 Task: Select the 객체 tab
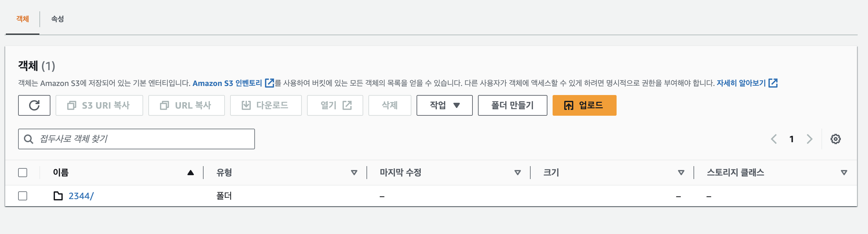click(x=23, y=19)
